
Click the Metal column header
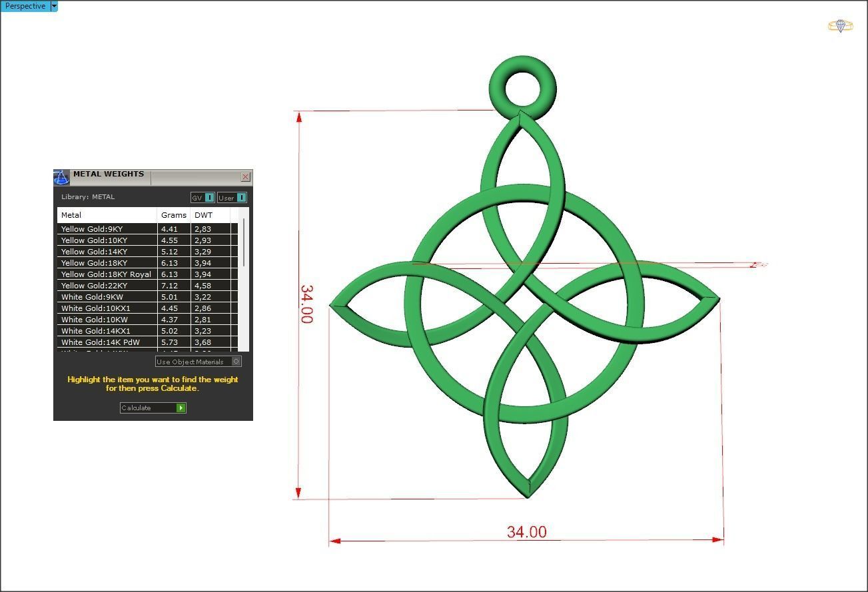[x=107, y=215]
